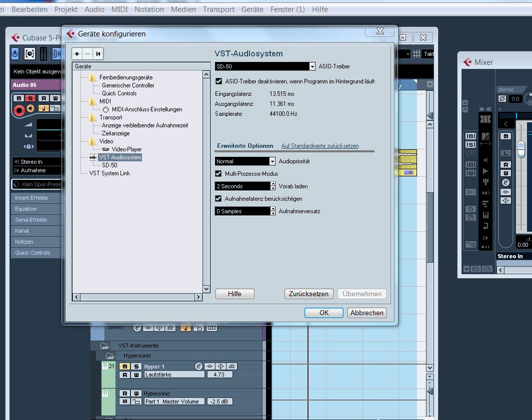532x420 pixels.
Task: Enable Write automation on Audio 05 inspector
Action: point(55,98)
